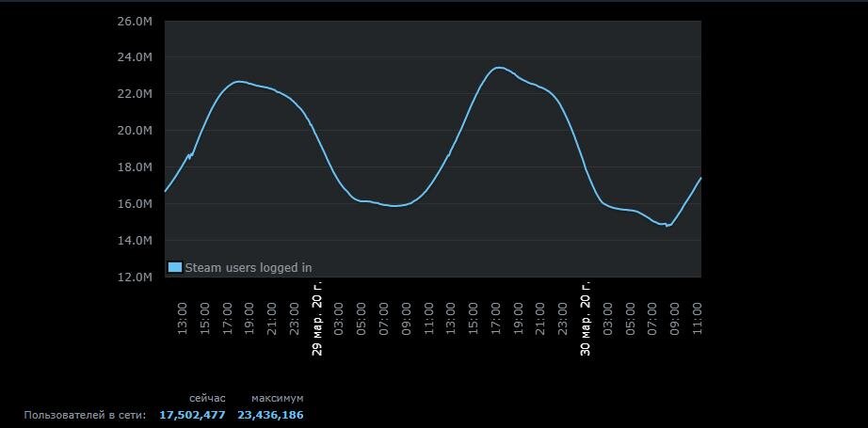Select the 'Пользователей в сети:' row label

pos(86,415)
